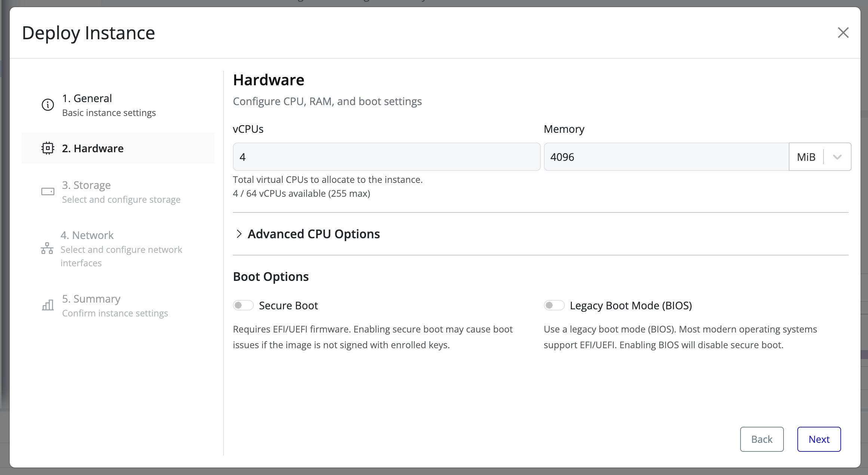The image size is (868, 475).
Task: Select the 2. Hardware step
Action: (93, 148)
